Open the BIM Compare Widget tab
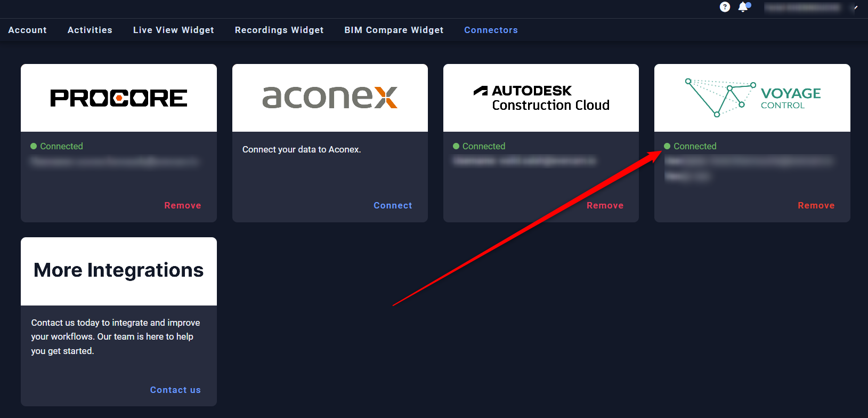868x418 pixels. point(394,30)
